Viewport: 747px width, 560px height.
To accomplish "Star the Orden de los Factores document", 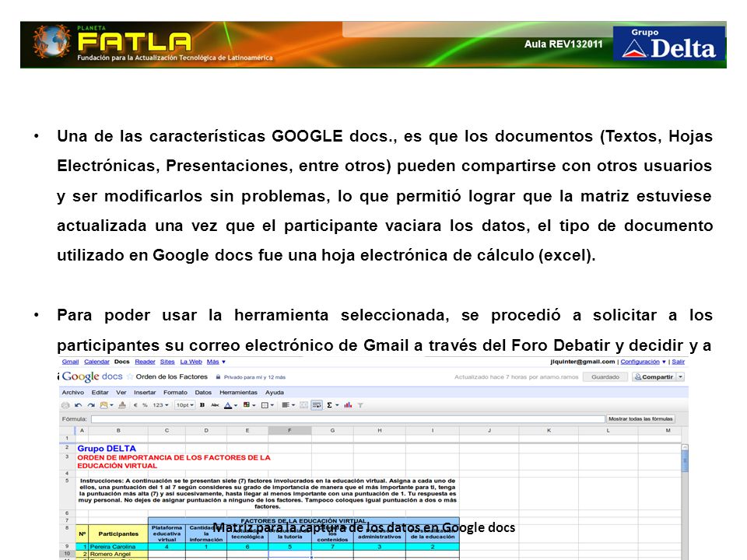I will click(x=130, y=376).
